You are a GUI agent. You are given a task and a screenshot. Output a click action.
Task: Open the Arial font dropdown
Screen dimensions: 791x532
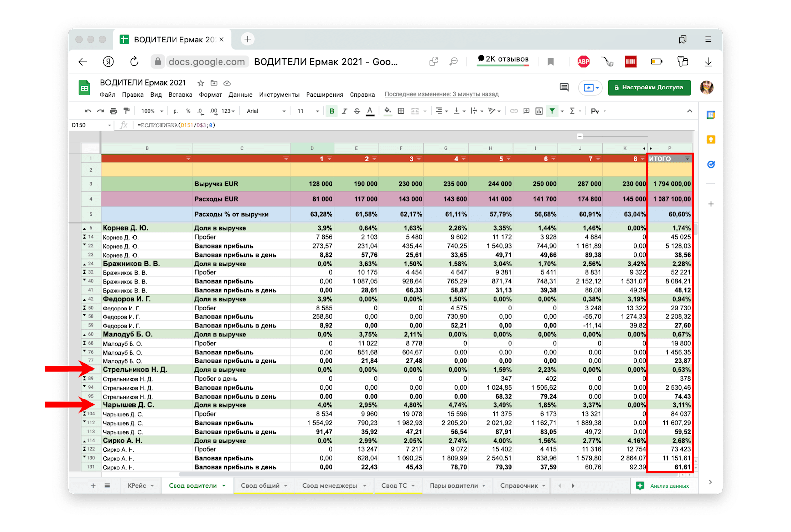click(266, 111)
